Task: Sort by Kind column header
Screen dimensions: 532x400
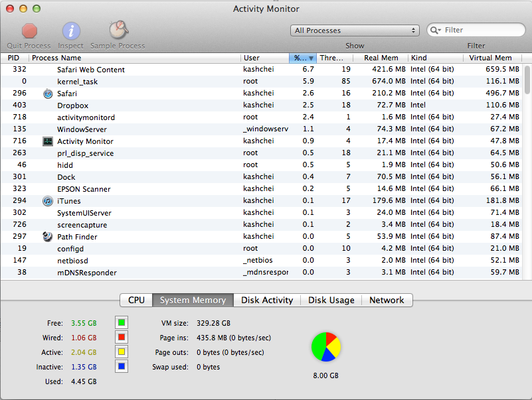Action: pyautogui.click(x=436, y=58)
